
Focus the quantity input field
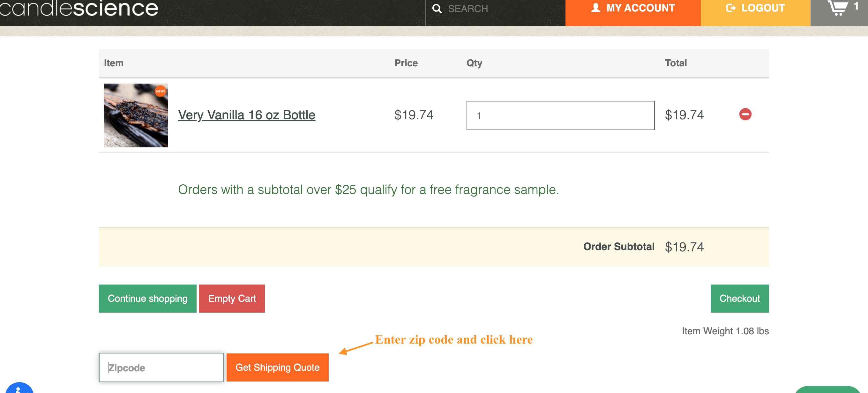tap(560, 115)
